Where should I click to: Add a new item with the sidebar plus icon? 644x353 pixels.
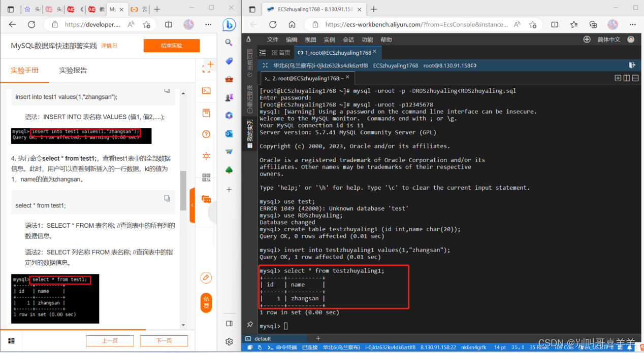[x=229, y=189]
